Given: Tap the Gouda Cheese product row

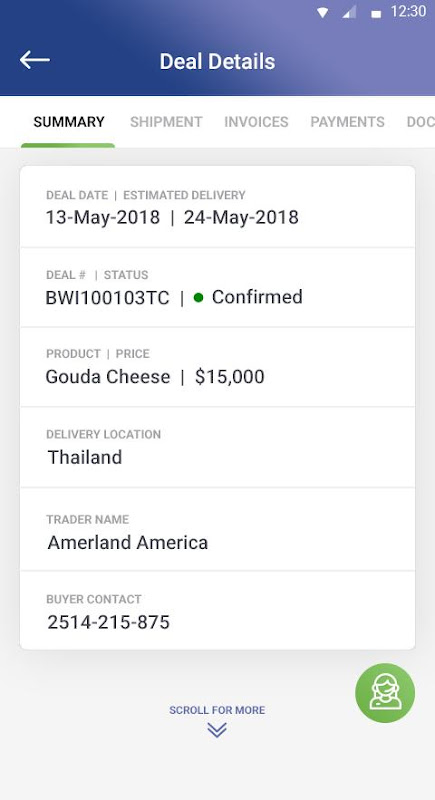Looking at the screenshot, I should click(217, 367).
